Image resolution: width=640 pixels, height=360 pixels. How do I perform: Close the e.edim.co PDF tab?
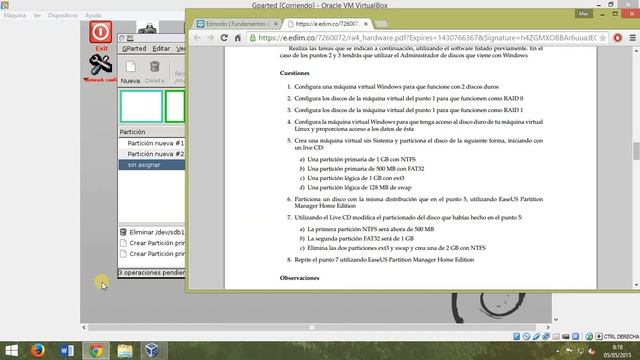366,24
